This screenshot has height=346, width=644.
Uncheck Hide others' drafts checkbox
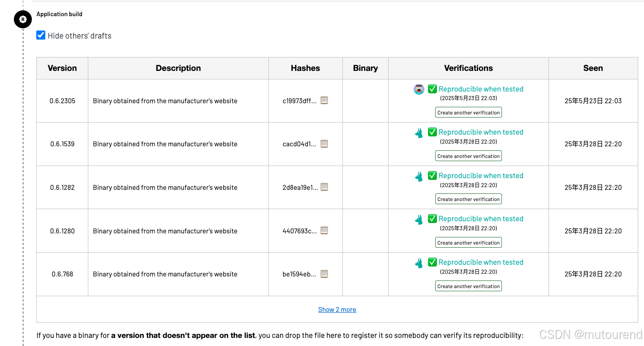pyautogui.click(x=41, y=35)
